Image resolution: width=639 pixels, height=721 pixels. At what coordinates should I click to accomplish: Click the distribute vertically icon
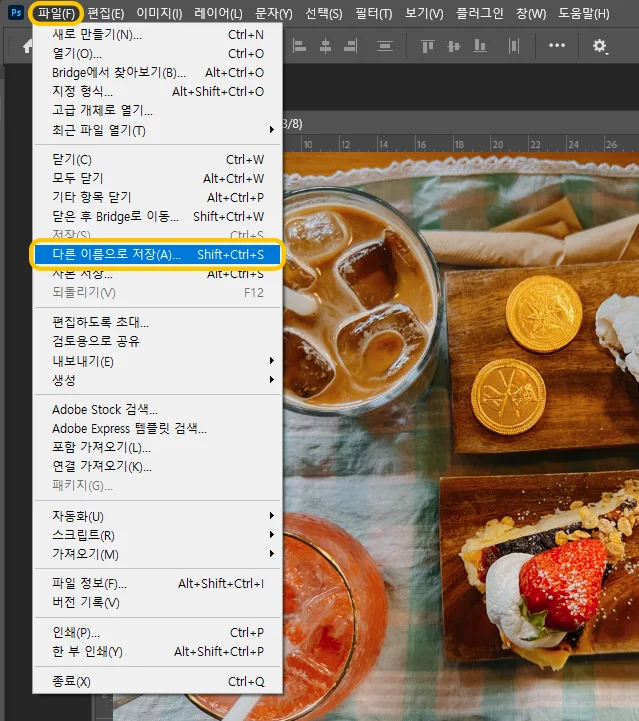coord(385,46)
